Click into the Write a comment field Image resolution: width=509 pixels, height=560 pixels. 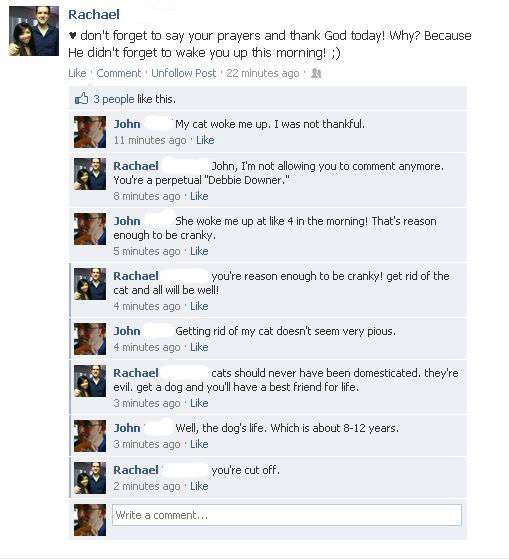[x=287, y=515]
